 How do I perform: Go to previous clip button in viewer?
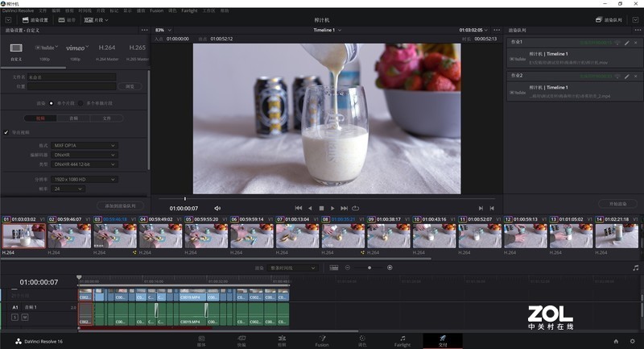coord(492,208)
